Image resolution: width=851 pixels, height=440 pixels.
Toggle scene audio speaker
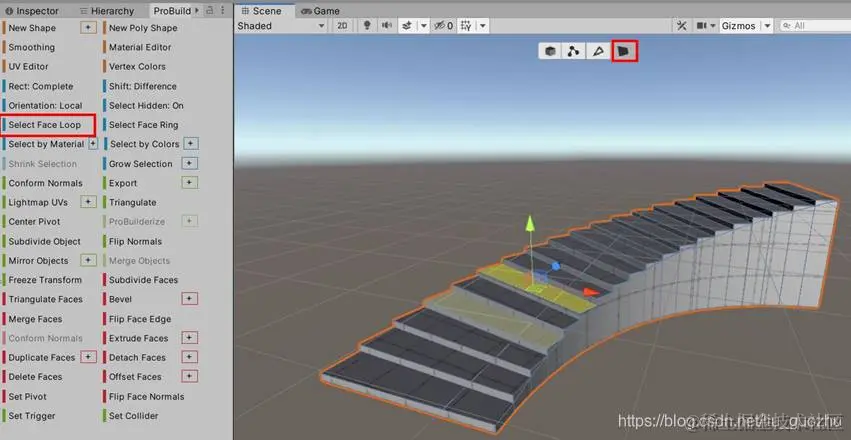coord(386,25)
